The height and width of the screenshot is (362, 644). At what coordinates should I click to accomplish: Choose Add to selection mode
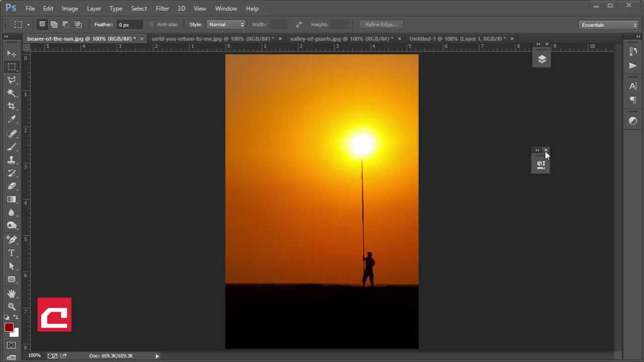[54, 25]
